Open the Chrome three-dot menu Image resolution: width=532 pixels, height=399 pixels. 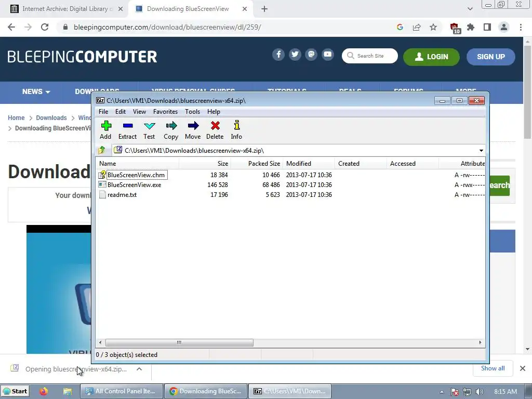[x=521, y=27]
